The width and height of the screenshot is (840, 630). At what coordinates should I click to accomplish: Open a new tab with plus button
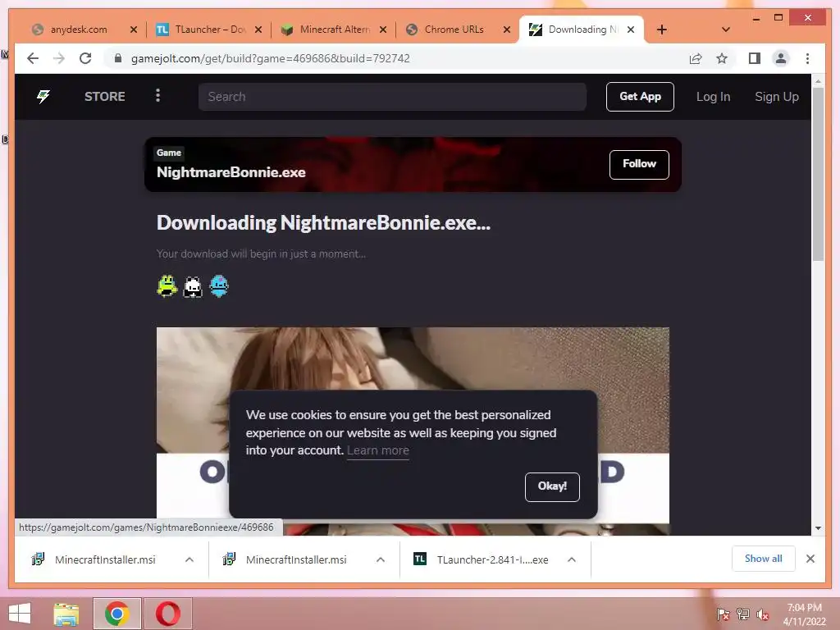662,30
